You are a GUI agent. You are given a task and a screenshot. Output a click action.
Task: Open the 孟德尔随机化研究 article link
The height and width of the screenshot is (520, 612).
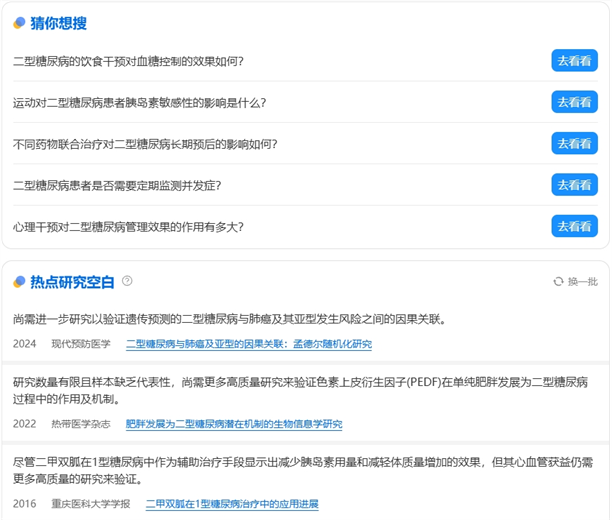248,344
